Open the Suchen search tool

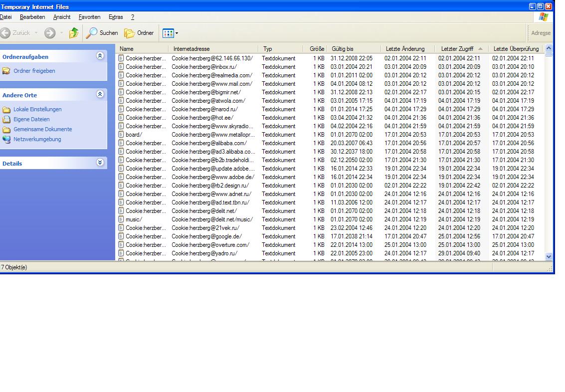point(102,33)
